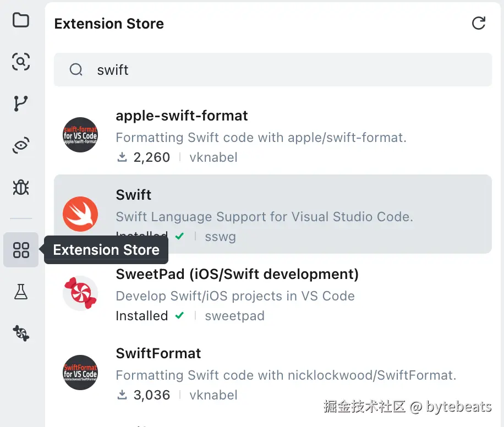
Task: Click Installed status of SweetPad
Action: coord(142,316)
